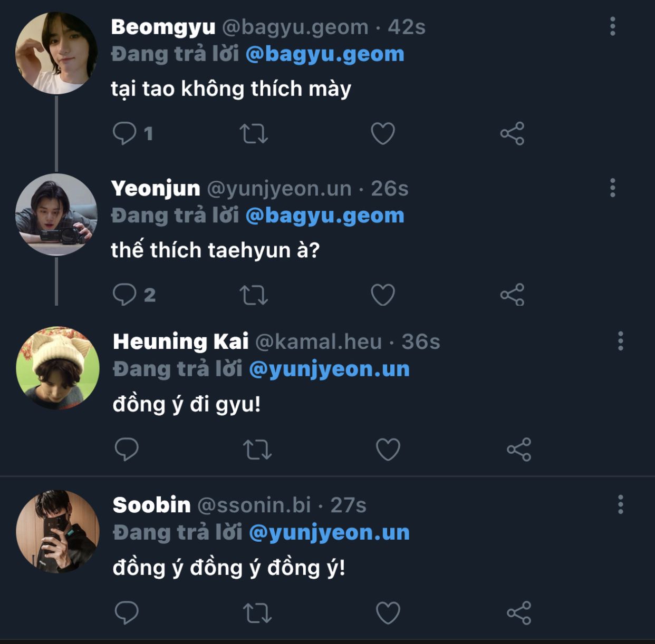Open @bagyu.geom mention in Beomgyu's reply

tap(325, 54)
